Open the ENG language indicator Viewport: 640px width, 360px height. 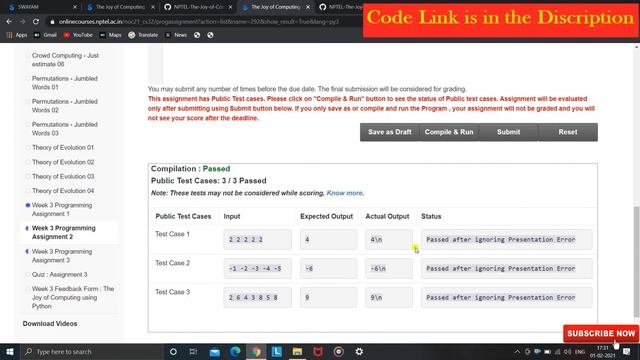click(x=580, y=351)
